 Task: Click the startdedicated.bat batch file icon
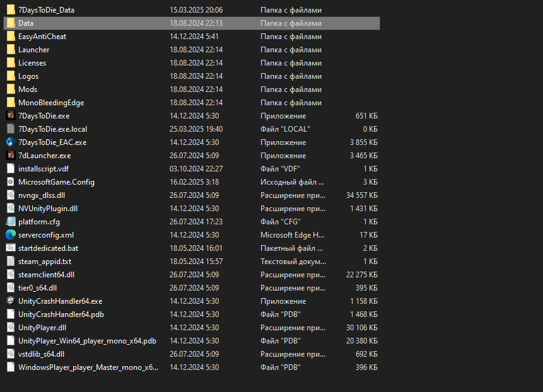(11, 248)
